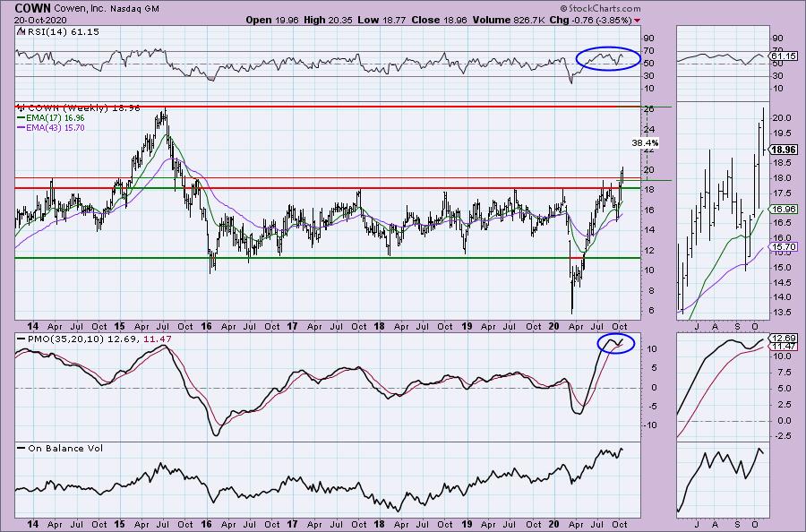Image resolution: width=806 pixels, height=532 pixels.
Task: Click the 24 price axis label
Action: pos(648,130)
